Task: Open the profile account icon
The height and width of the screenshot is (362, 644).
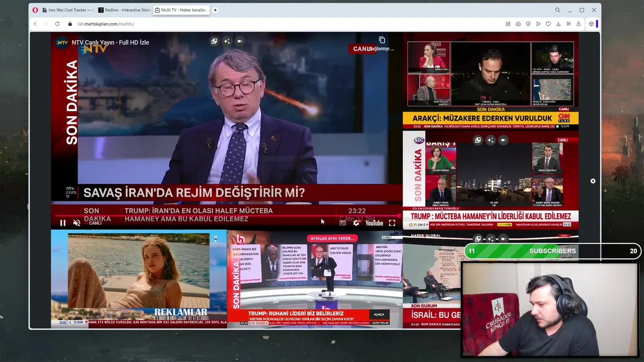Action: [x=579, y=24]
